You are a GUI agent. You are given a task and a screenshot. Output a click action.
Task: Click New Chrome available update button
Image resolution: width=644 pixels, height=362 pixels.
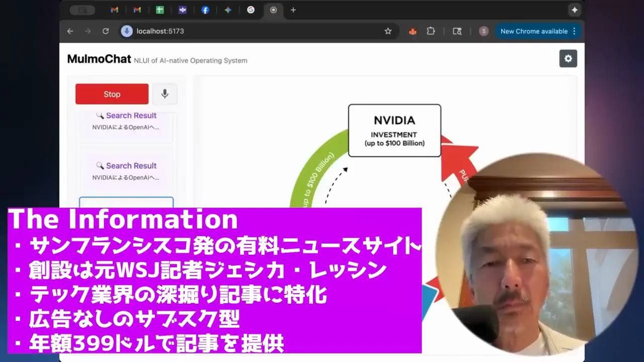coord(534,31)
